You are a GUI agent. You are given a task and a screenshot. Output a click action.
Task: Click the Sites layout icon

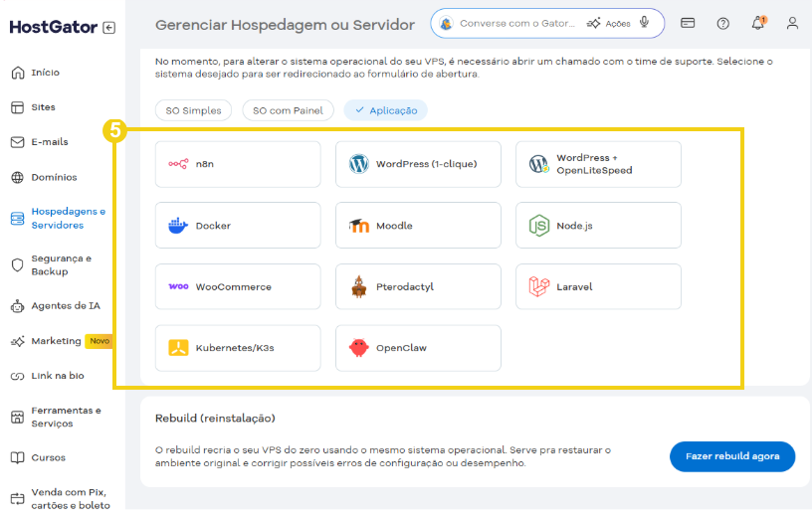[x=18, y=107]
